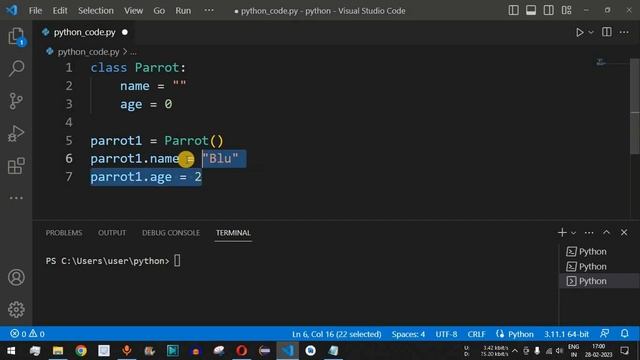Toggle bottom panel layout icon
This screenshot has height=360, width=640.
pyautogui.click(x=531, y=10)
